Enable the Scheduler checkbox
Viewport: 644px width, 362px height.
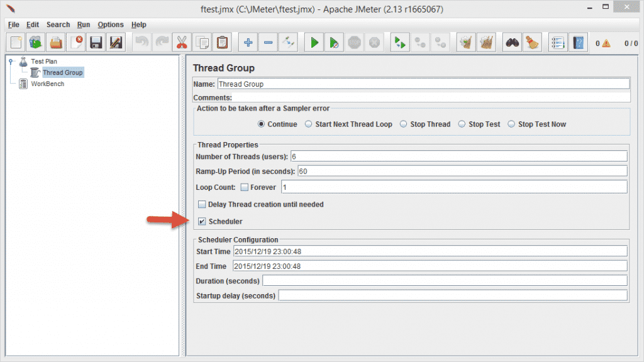203,221
